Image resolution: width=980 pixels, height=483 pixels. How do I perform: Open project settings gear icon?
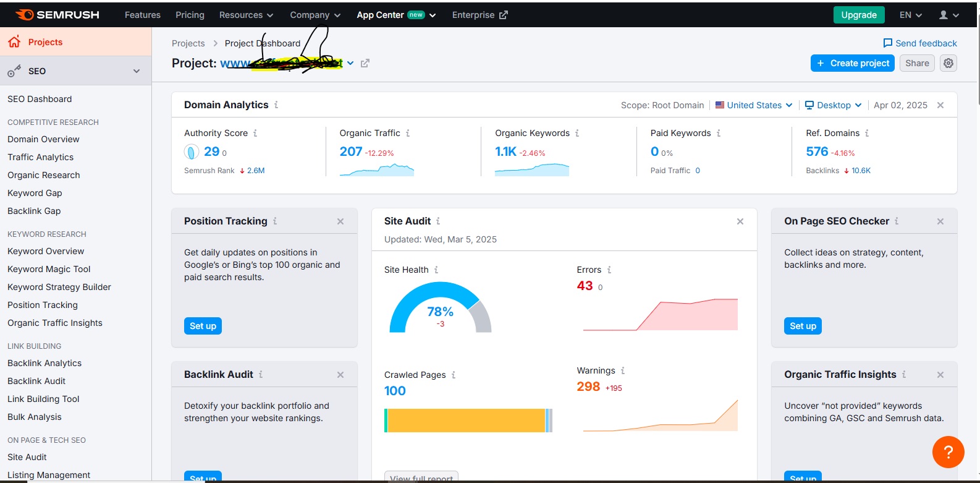click(x=948, y=63)
